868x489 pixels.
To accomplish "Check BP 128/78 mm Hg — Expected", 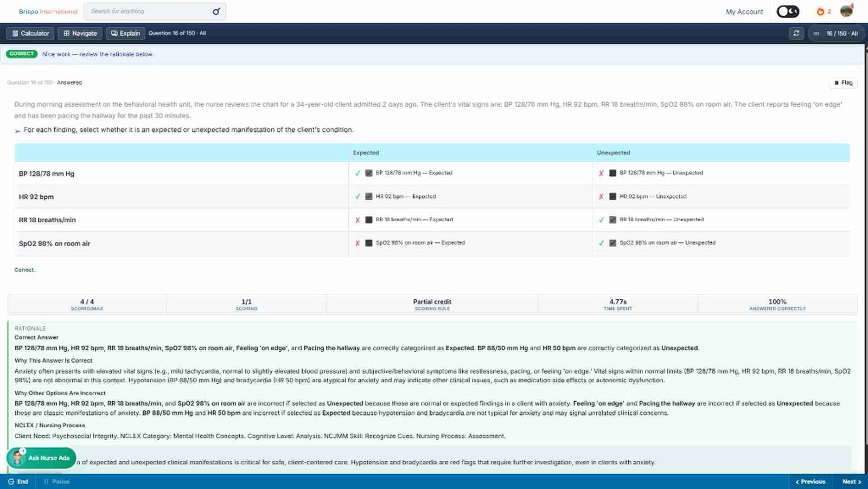I will 369,173.
